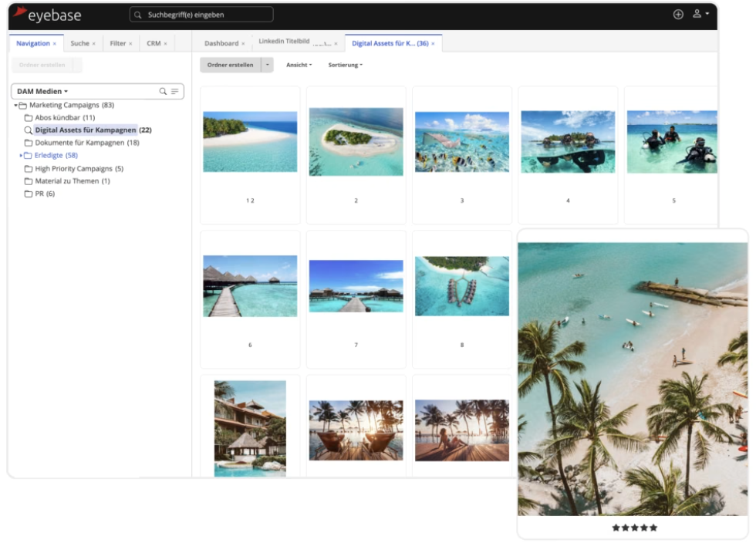
Task: Select High Priority Campaigns (5) folder
Action: (x=79, y=169)
